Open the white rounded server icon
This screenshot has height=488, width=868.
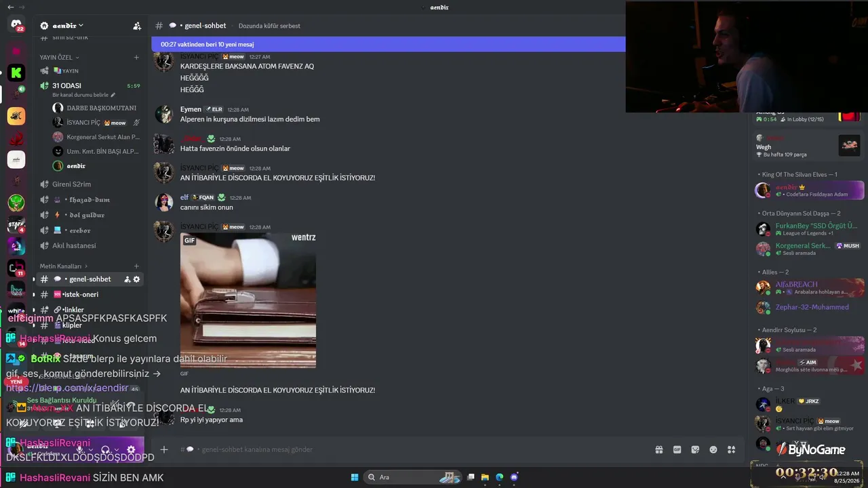pos(16,159)
